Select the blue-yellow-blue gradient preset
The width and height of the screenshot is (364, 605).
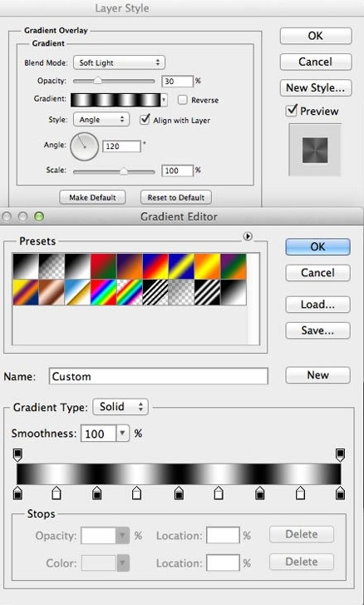click(182, 266)
